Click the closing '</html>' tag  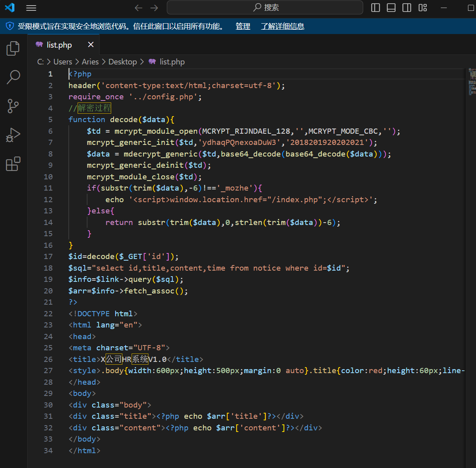(84, 451)
